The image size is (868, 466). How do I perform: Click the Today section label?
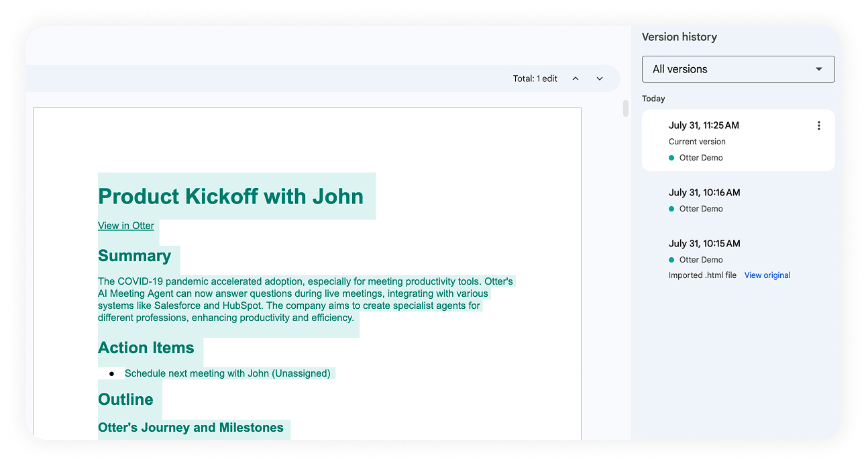point(653,99)
